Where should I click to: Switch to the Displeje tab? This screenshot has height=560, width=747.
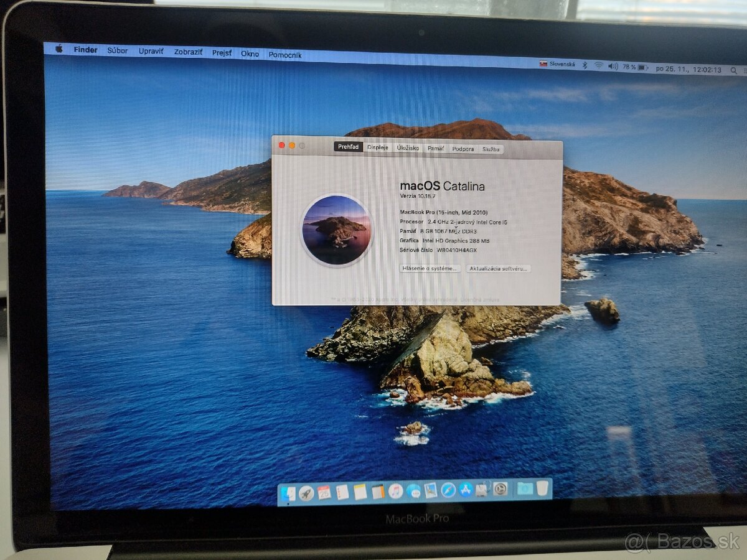377,149
